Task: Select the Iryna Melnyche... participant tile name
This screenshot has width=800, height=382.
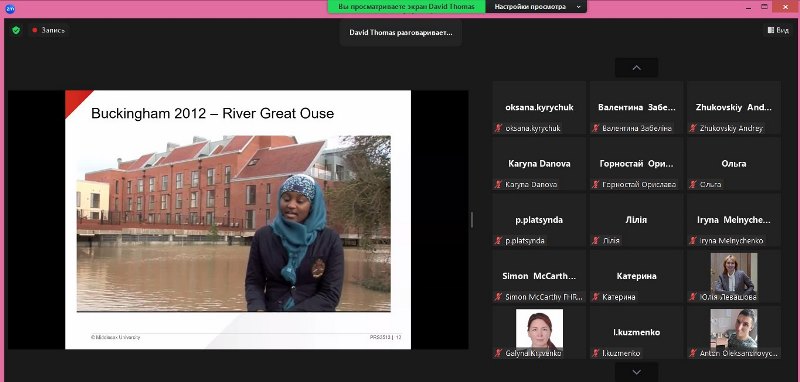Action: (734, 220)
